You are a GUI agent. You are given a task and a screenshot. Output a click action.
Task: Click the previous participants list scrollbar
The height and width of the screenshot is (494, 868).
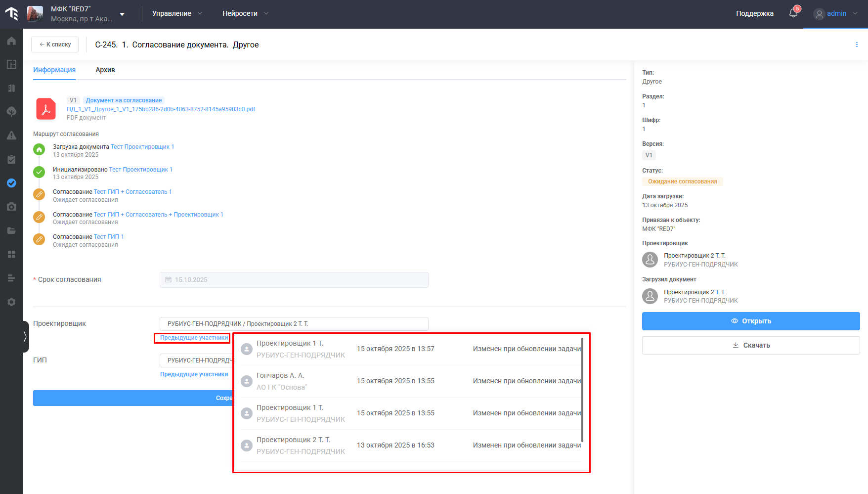pos(582,390)
